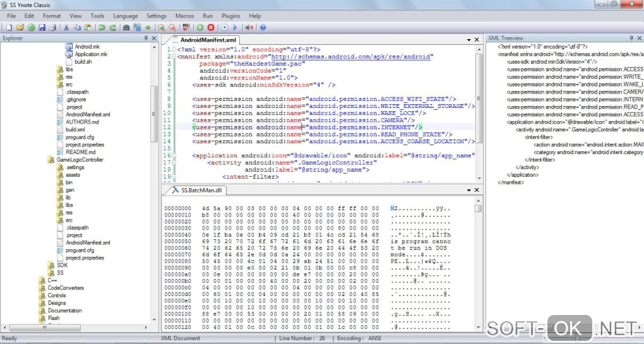
Task: Select GameLogicController folder in Explorer
Action: (79, 160)
